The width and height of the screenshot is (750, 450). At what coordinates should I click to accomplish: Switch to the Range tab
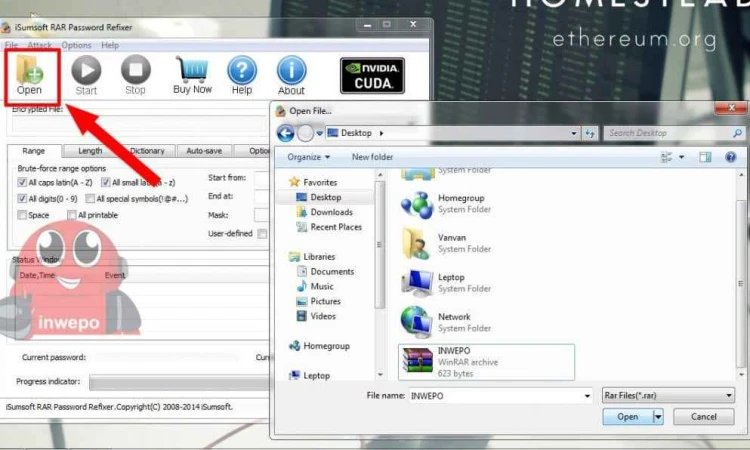pos(33,151)
